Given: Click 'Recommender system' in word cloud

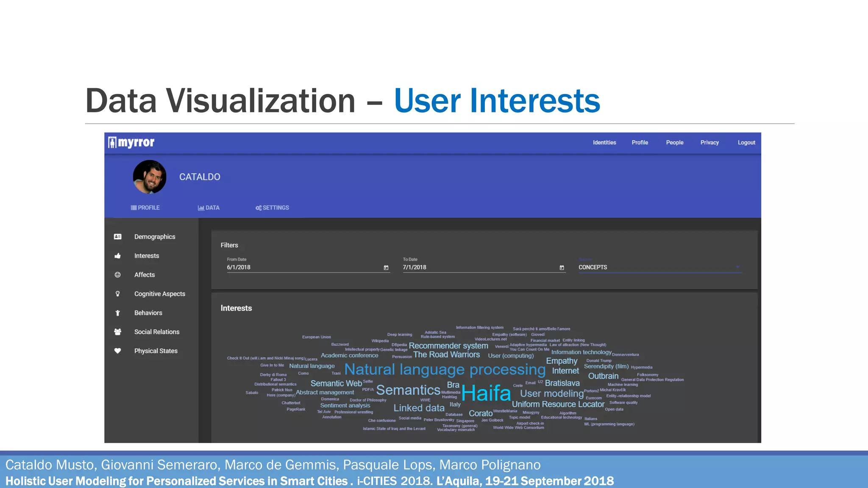Looking at the screenshot, I should pyautogui.click(x=448, y=346).
